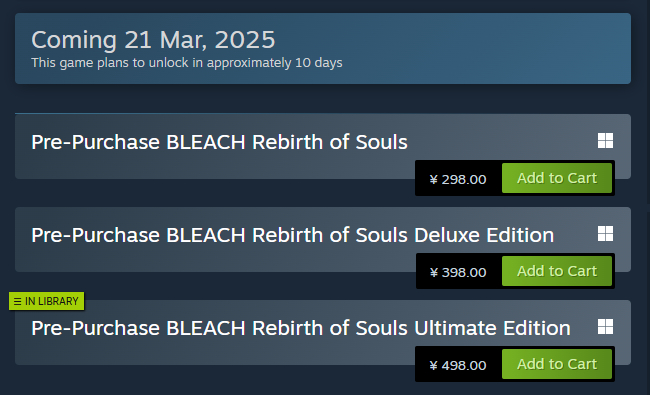Screen dimensions: 650x395
Task: Select the Pre-Purchase BLEACH Rebirth of Souls title
Action: (219, 142)
